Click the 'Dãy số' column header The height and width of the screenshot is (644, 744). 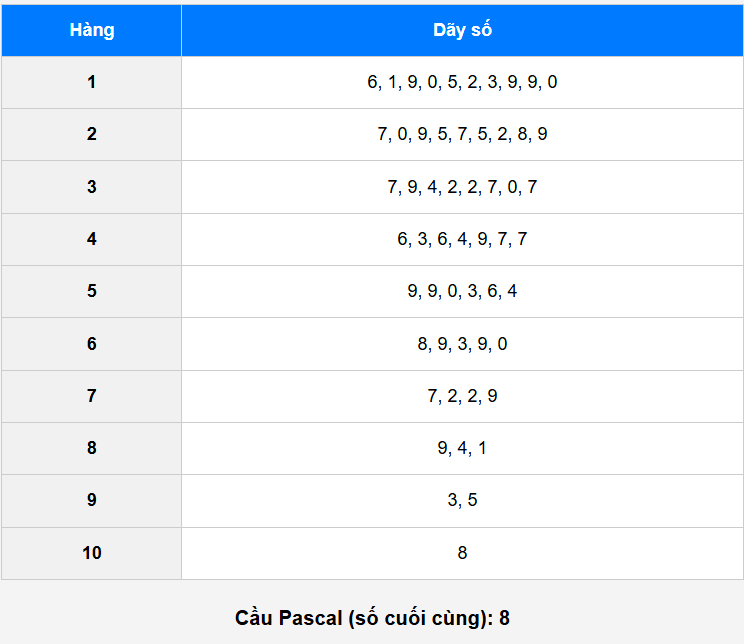click(x=462, y=30)
